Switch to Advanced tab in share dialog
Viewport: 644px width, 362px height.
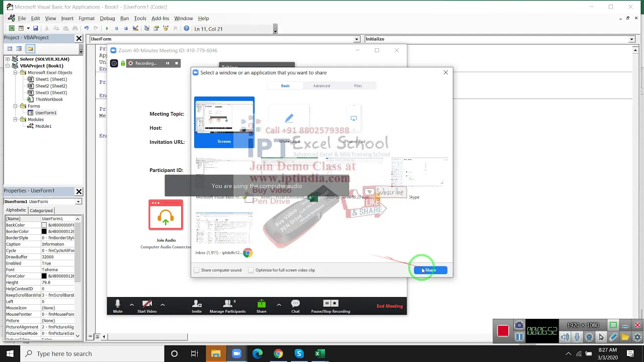[x=321, y=86]
